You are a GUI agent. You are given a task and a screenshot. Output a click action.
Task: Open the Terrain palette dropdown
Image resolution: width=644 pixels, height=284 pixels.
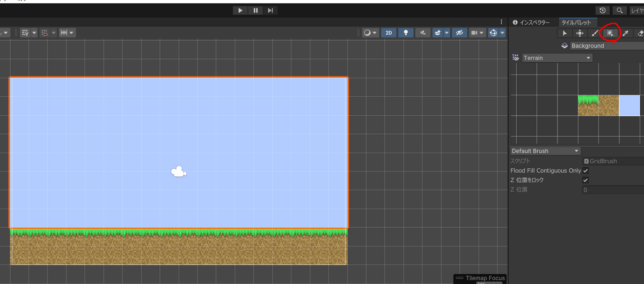pyautogui.click(x=557, y=58)
